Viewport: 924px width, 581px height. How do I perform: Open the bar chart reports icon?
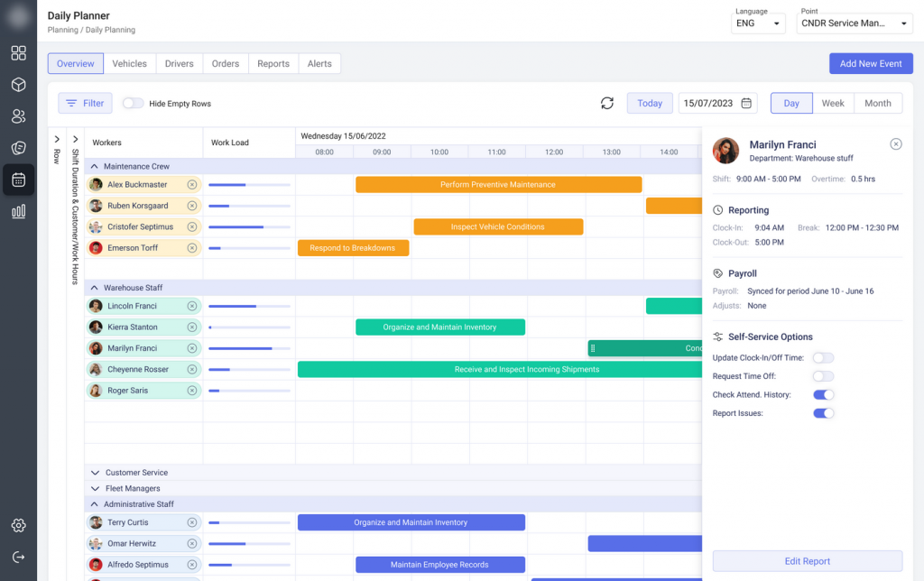pyautogui.click(x=18, y=211)
